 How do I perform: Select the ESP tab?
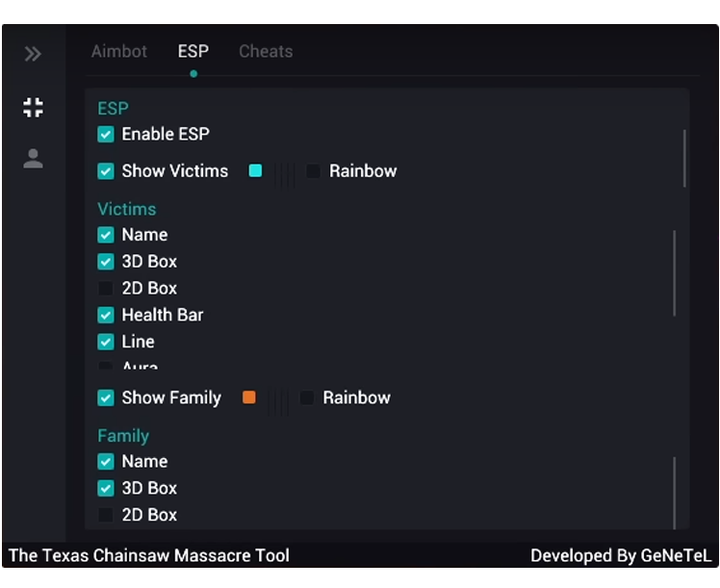[x=193, y=51]
